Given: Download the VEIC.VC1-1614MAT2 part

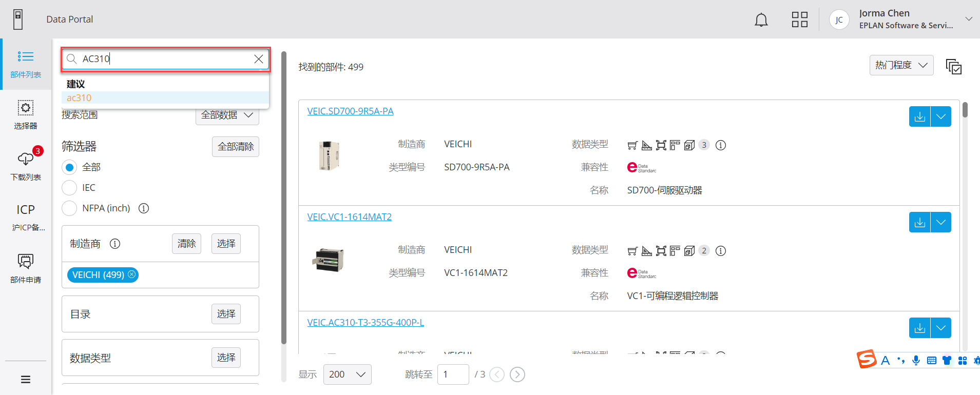Looking at the screenshot, I should pos(919,222).
